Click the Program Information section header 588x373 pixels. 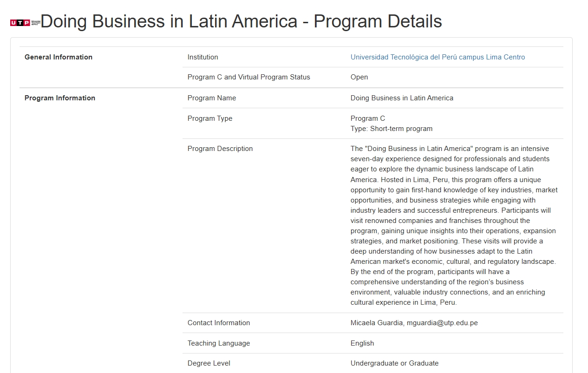pos(60,98)
